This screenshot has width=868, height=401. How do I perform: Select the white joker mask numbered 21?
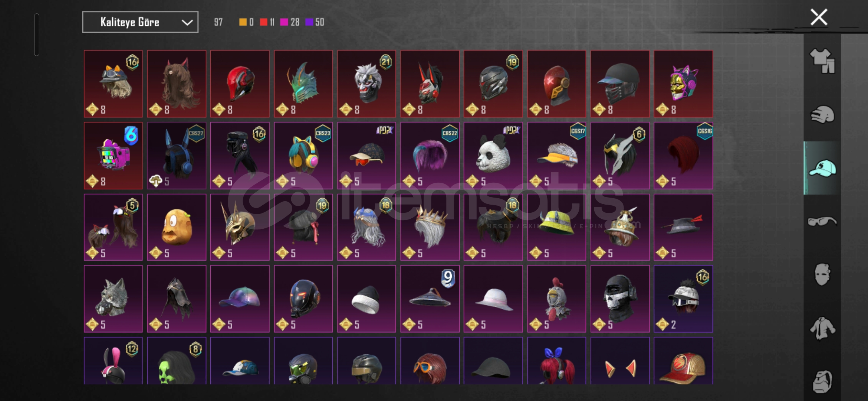point(366,84)
